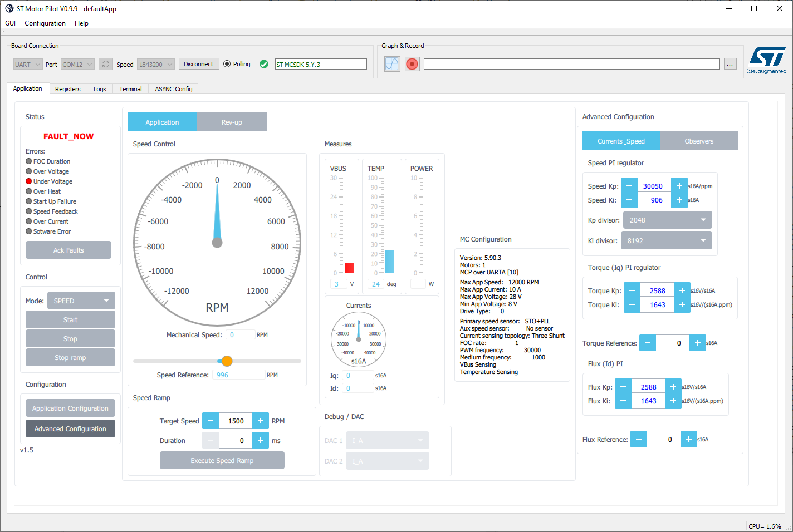793x532 pixels.
Task: Click the Start motor button
Action: point(70,319)
